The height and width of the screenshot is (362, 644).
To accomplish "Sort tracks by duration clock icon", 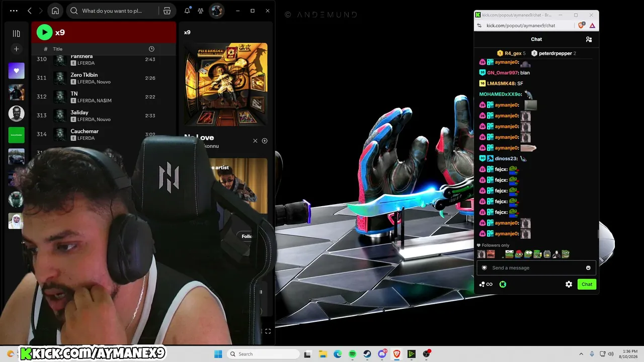I will 151,49.
